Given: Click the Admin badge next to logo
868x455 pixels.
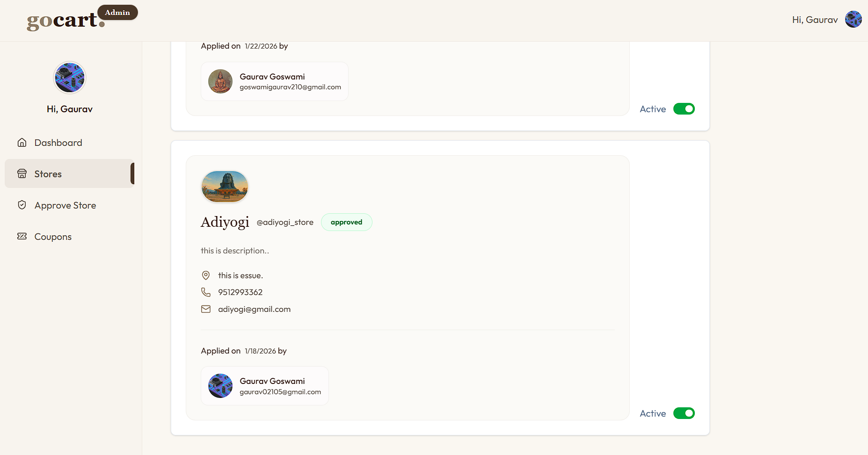Looking at the screenshot, I should pyautogui.click(x=117, y=13).
